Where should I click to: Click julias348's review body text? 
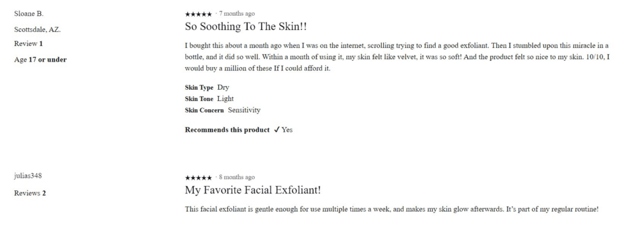[392, 209]
